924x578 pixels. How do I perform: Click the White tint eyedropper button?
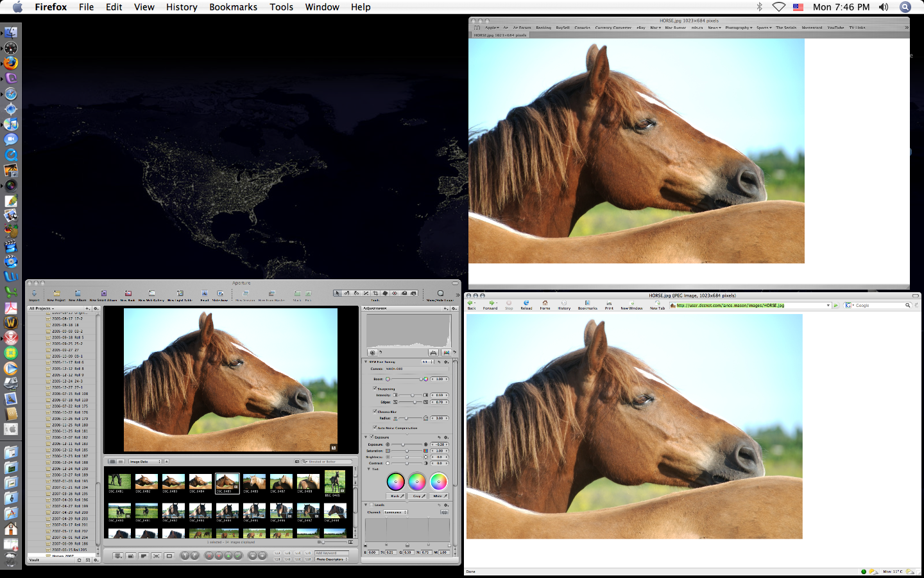[x=439, y=496]
